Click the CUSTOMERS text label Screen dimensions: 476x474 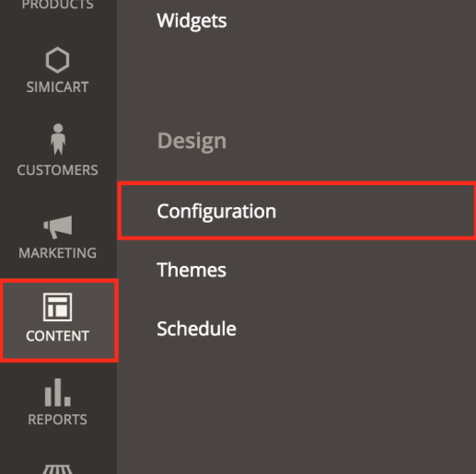58,170
